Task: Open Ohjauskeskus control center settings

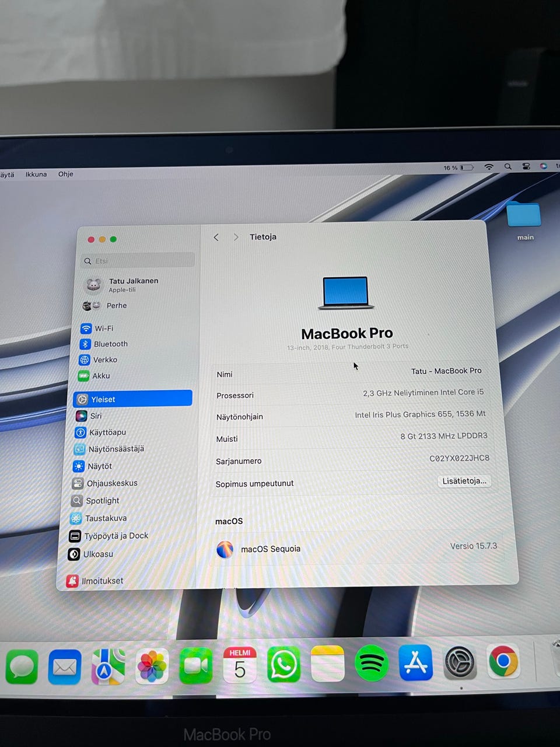Action: coord(105,483)
